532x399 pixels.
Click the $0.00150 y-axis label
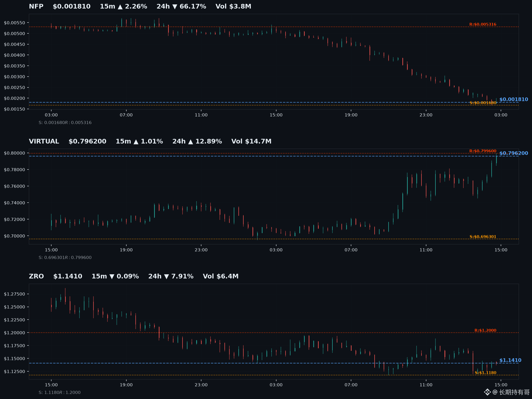14,109
